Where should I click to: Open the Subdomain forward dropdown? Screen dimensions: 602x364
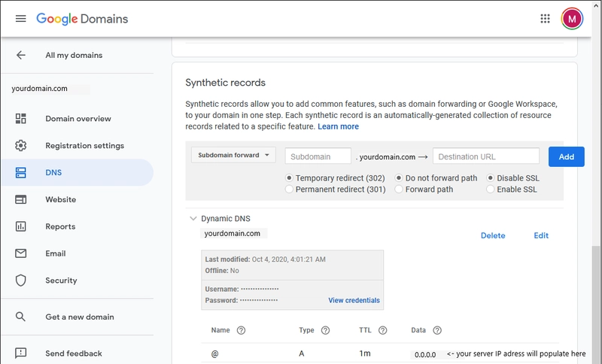pos(233,155)
